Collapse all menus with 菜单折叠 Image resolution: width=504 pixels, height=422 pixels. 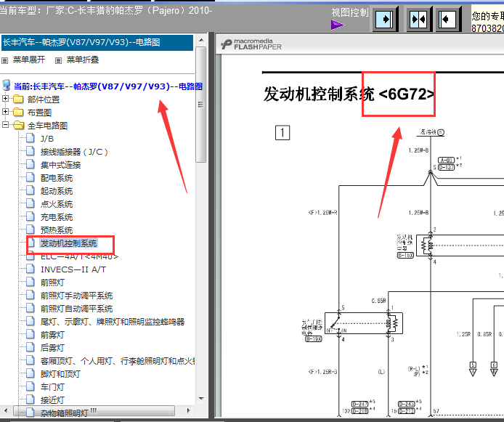tap(83, 60)
